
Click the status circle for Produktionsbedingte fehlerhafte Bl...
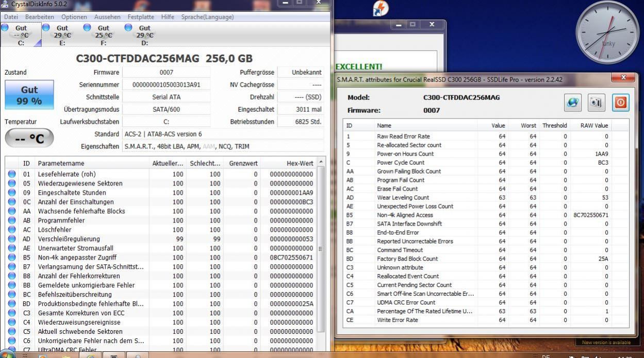coord(12,304)
